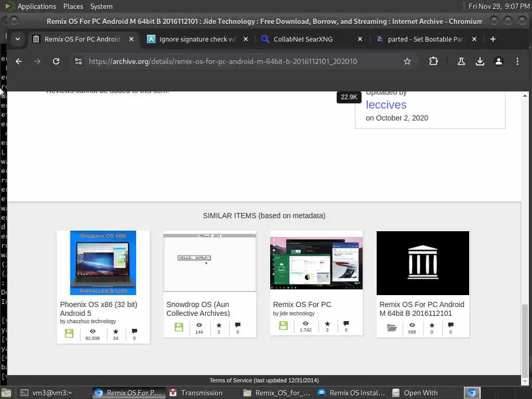Screen dimensions: 532x399
Task: Close the CollabNet SearXNG tab
Action: tap(360, 39)
